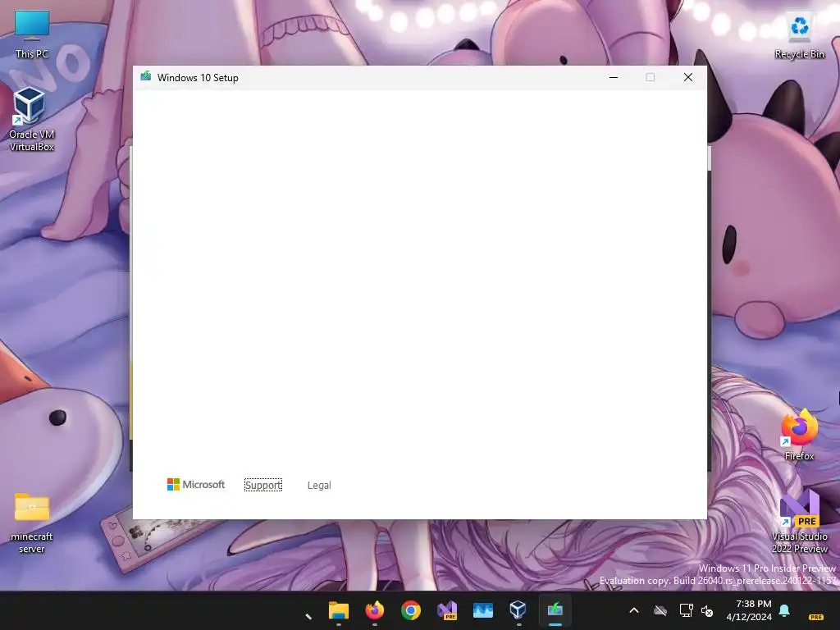This screenshot has width=840, height=630.
Task: Minimize the Windows 10 Setup window
Action: pyautogui.click(x=614, y=77)
